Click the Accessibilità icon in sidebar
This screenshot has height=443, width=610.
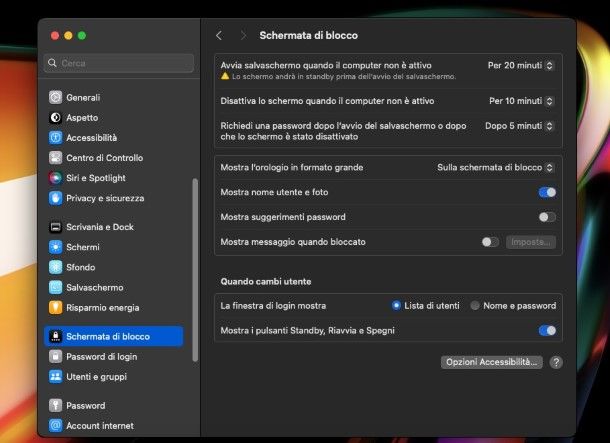55,138
